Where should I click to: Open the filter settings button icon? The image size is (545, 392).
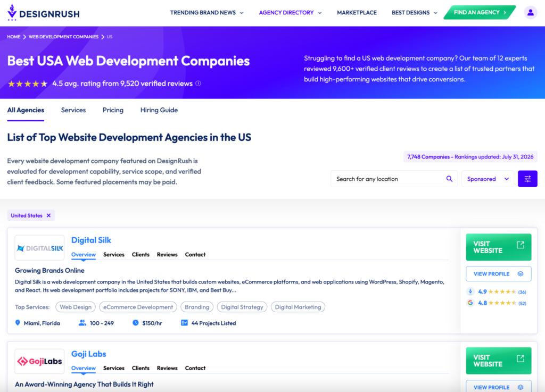tap(527, 179)
